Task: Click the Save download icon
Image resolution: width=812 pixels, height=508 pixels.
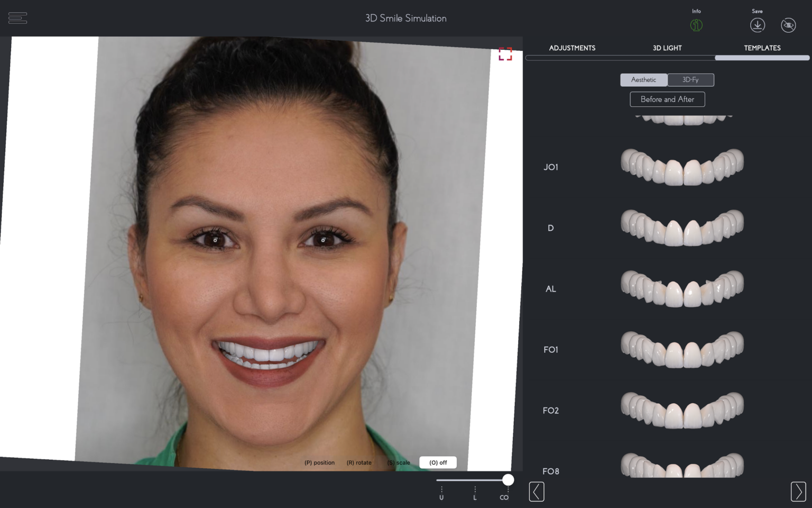Action: coord(758,25)
